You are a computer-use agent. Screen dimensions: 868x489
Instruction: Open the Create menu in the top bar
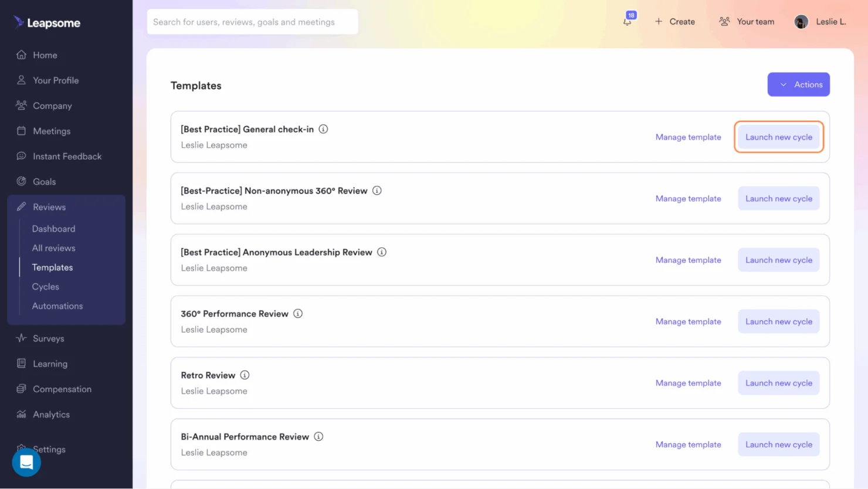(x=674, y=21)
